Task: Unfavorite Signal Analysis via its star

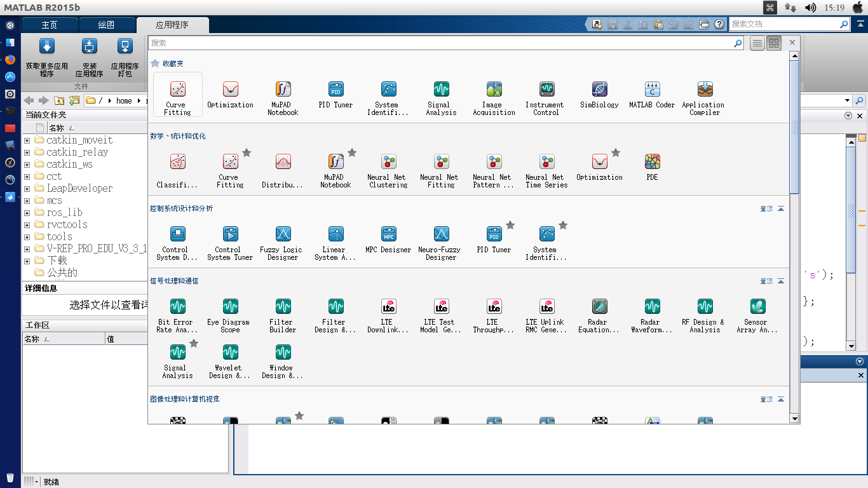Action: coord(194,344)
